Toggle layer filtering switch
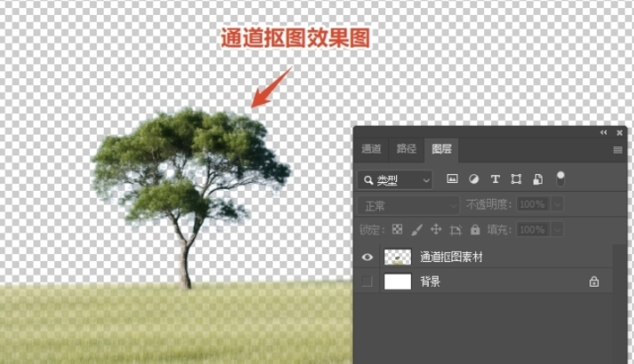The width and height of the screenshot is (634, 364). coord(560,178)
